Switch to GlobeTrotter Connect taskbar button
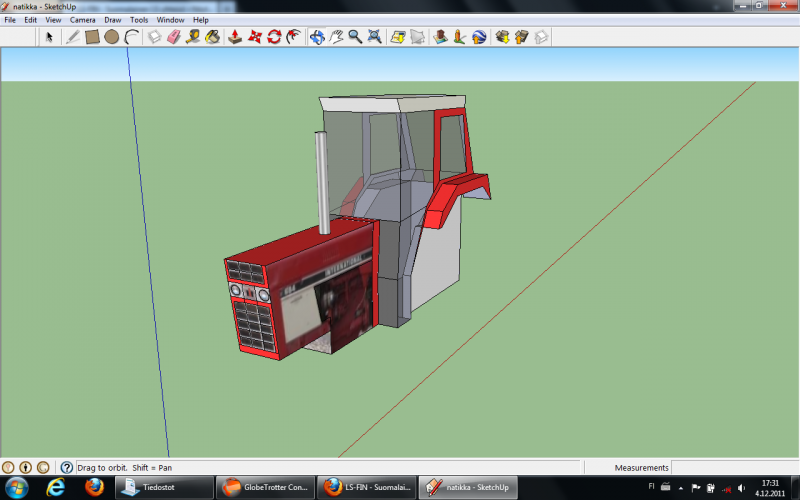 [x=266, y=487]
